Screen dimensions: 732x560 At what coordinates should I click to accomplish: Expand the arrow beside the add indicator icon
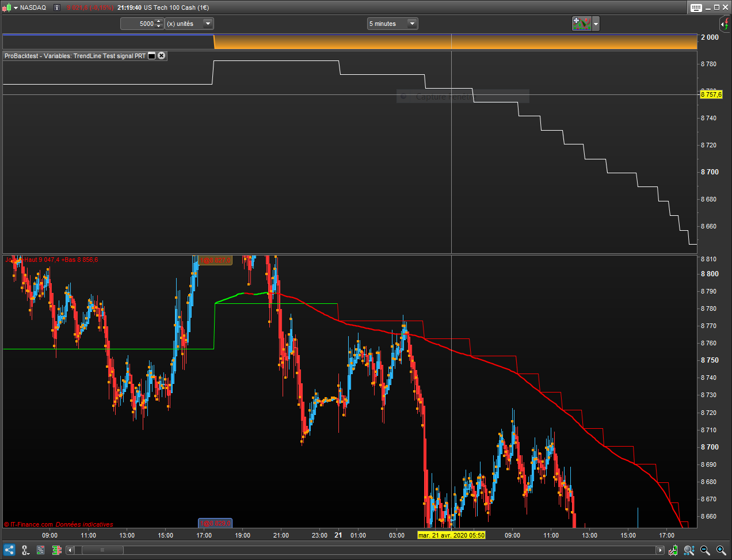point(596,24)
